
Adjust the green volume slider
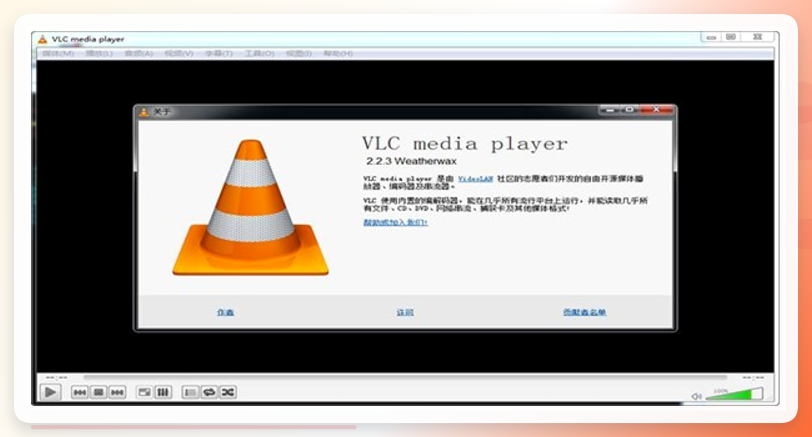pos(734,395)
